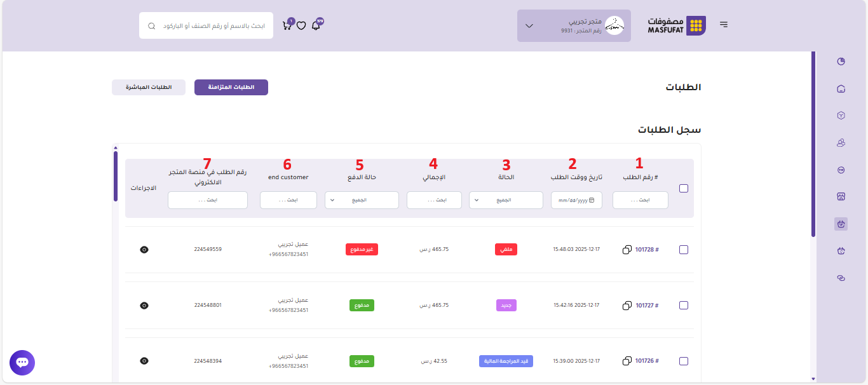Select all orders via the header checkbox
The image size is (868, 385).
(684, 188)
